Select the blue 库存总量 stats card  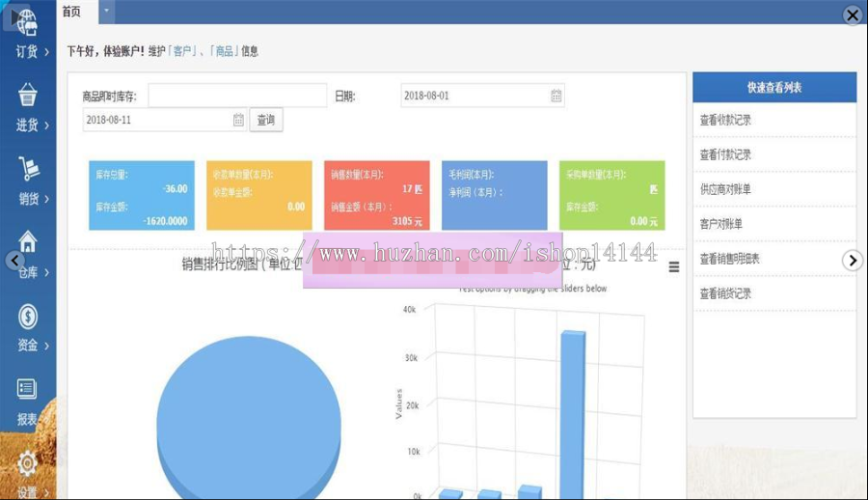[142, 195]
